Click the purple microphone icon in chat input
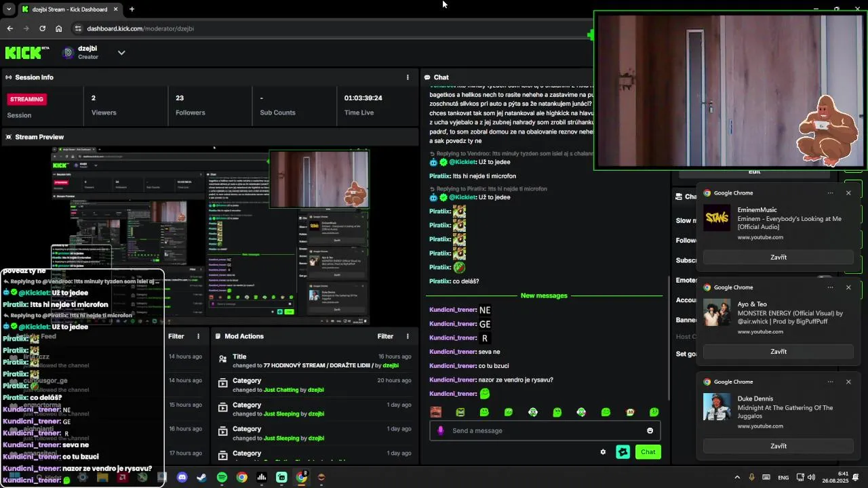 point(441,430)
